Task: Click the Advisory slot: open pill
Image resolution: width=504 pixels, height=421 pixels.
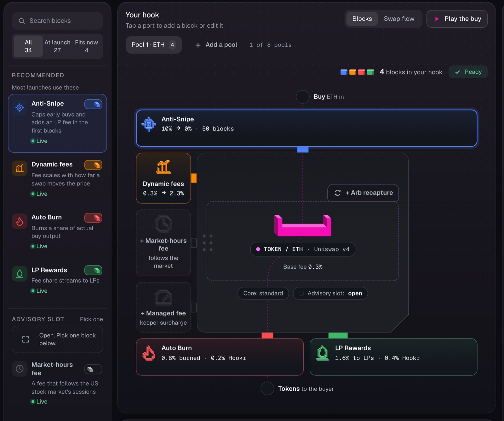Action: pyautogui.click(x=330, y=293)
